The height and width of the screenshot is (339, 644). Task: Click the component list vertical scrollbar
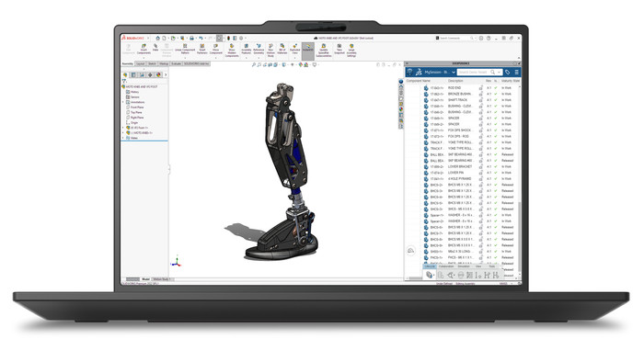pyautogui.click(x=520, y=236)
